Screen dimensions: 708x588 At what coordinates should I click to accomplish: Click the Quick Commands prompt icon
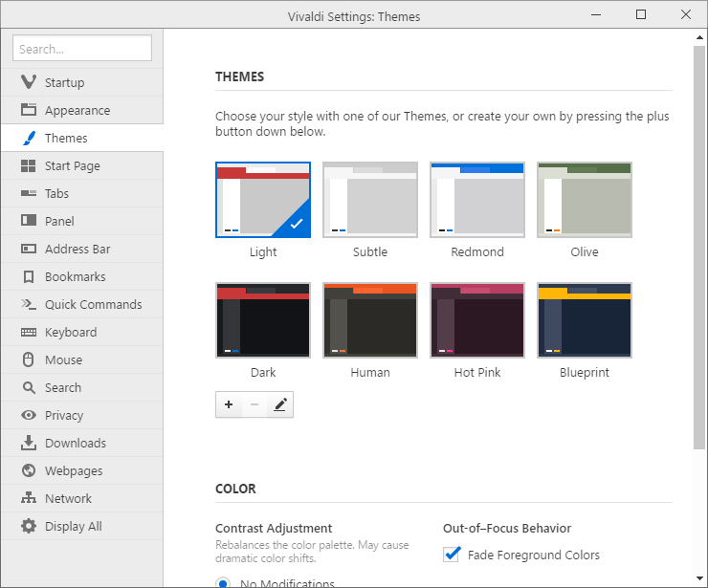(x=29, y=304)
